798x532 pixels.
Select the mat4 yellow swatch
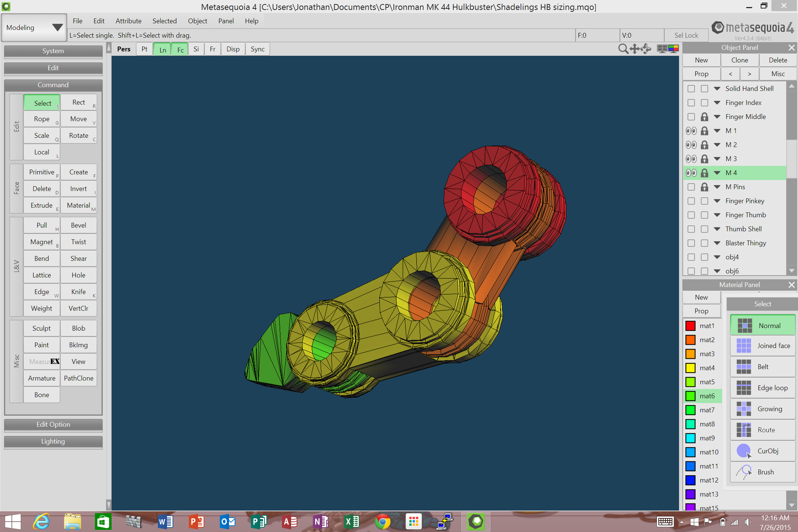tap(691, 368)
